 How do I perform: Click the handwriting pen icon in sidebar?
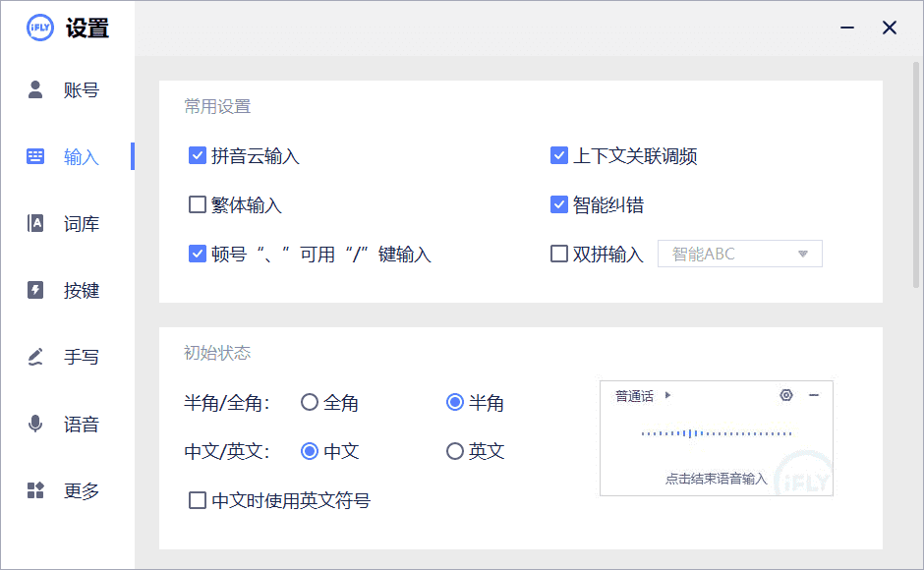(x=35, y=357)
